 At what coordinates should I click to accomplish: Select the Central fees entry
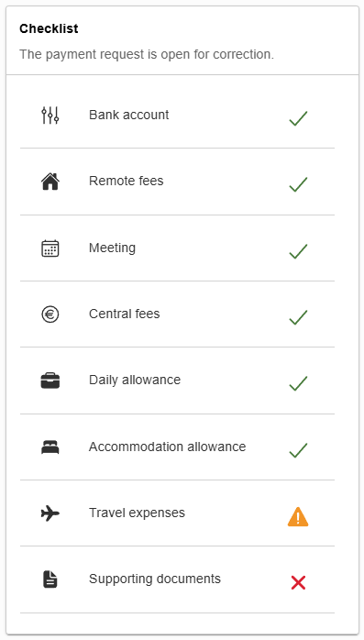(x=177, y=314)
